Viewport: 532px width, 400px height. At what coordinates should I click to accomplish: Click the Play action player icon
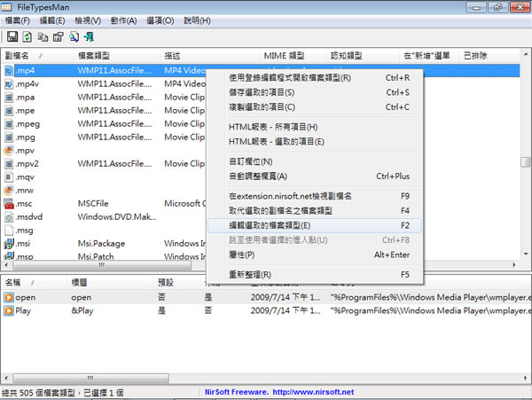pos(9,310)
